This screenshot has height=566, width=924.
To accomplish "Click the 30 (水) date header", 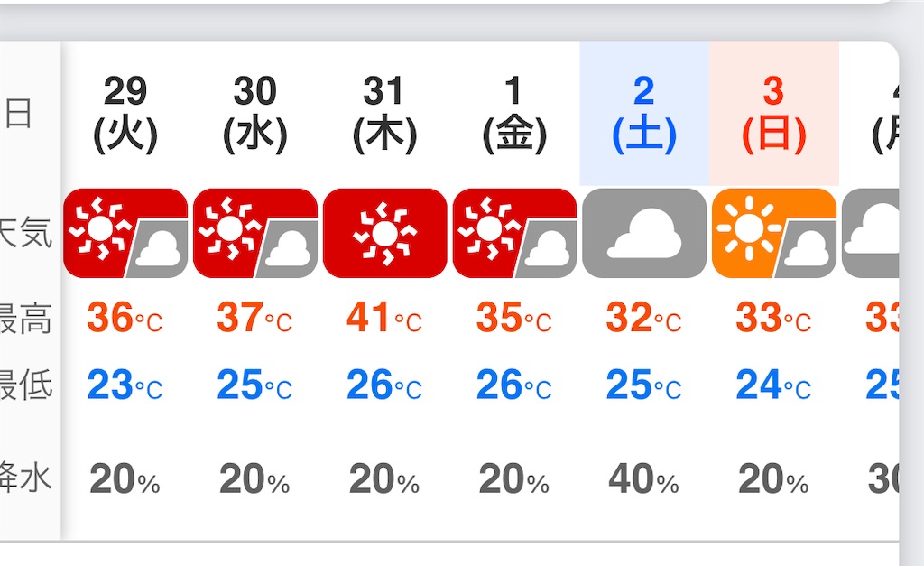I will 255,114.
